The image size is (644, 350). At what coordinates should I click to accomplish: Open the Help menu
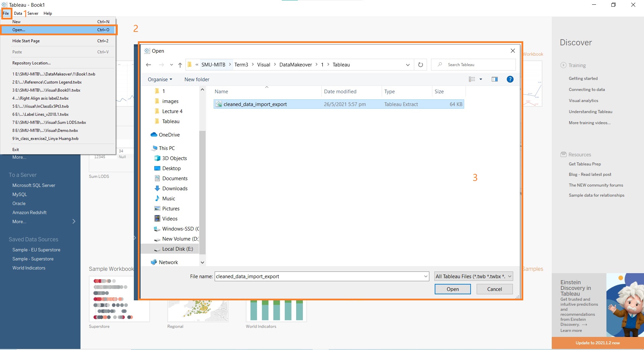(48, 13)
